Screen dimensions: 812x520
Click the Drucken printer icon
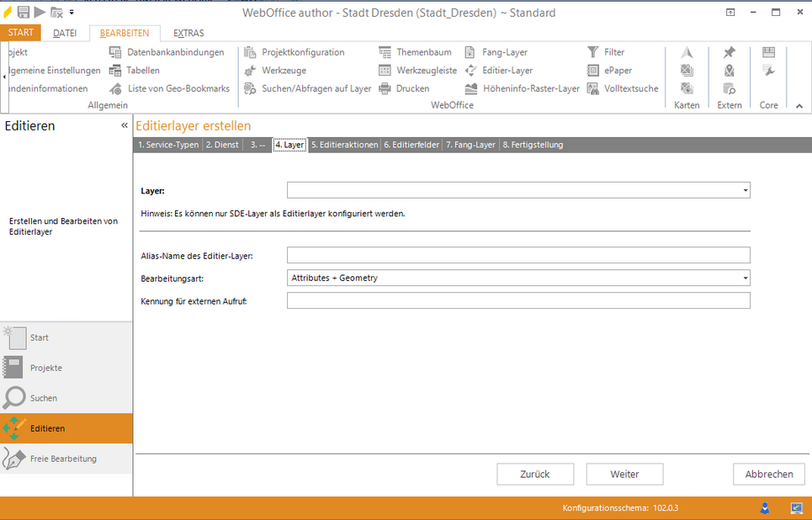[x=385, y=88]
